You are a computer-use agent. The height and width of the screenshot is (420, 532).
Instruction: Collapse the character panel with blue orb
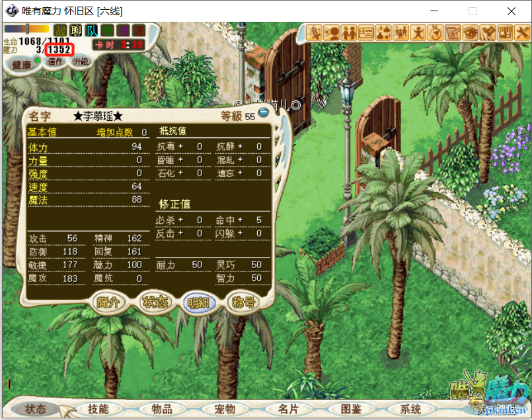pyautogui.click(x=264, y=113)
